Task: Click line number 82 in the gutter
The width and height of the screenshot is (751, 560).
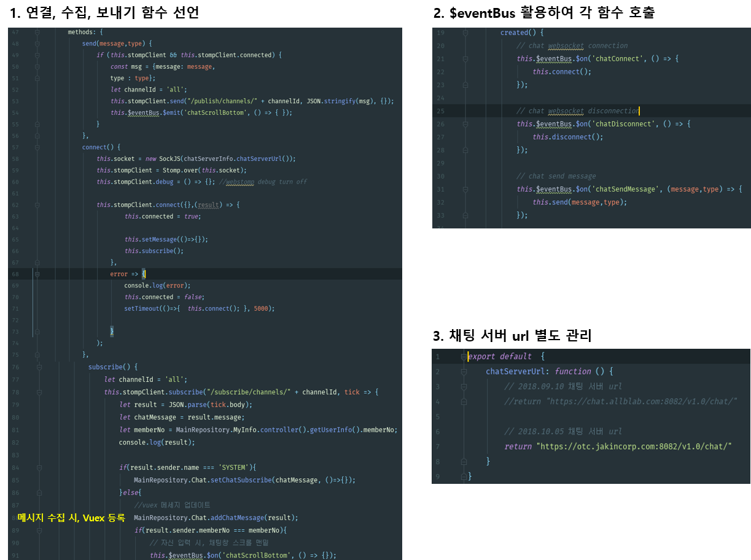Action: (x=15, y=443)
